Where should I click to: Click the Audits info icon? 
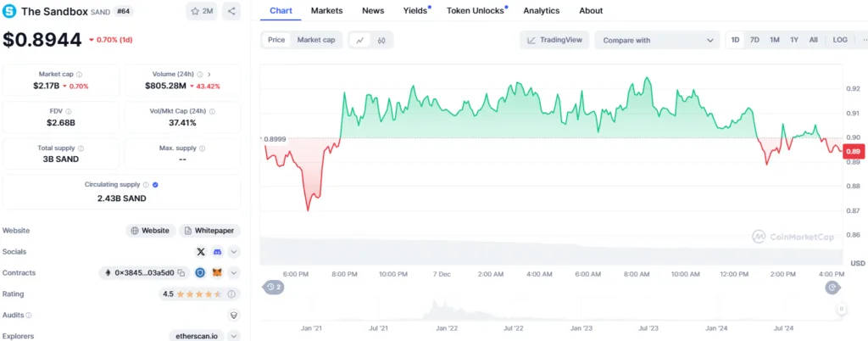pyautogui.click(x=29, y=315)
